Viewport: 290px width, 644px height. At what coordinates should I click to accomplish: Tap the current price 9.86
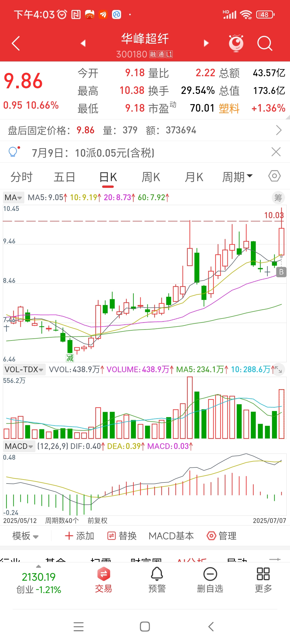23,81
